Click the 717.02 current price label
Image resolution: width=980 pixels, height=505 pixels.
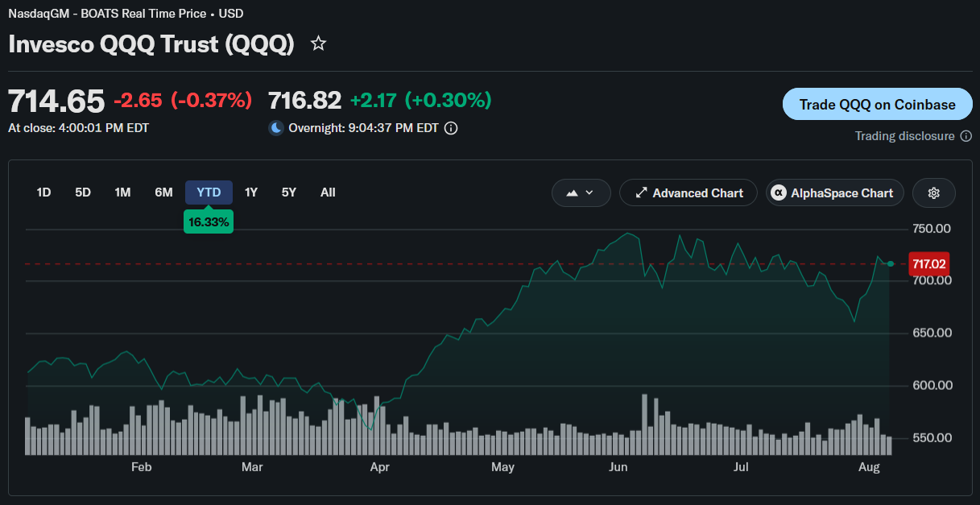click(928, 263)
